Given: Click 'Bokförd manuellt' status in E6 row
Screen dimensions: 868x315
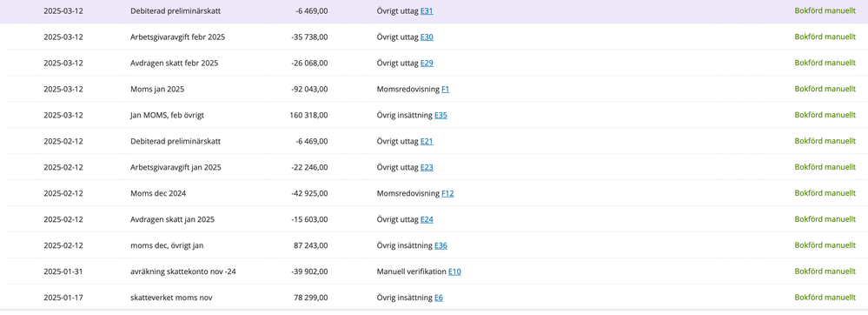Looking at the screenshot, I should 825,298.
